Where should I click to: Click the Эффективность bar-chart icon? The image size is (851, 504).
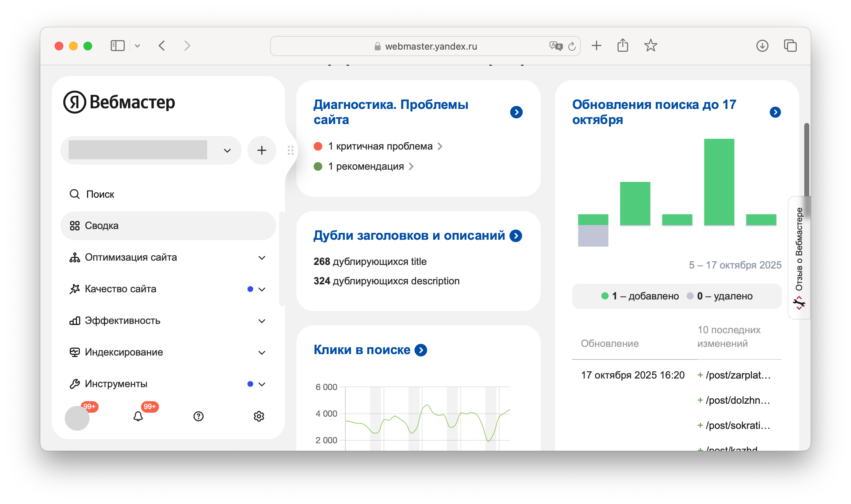(x=75, y=321)
